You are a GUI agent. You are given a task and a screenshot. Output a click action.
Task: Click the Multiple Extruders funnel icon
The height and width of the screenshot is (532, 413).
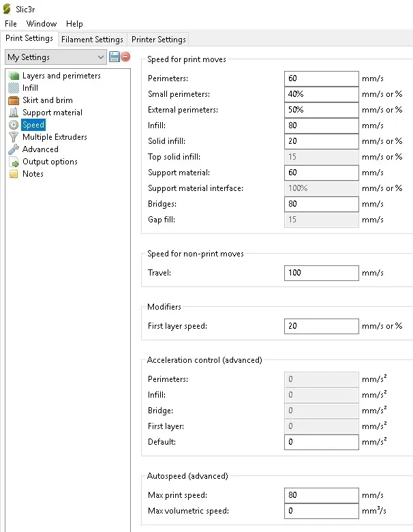click(14, 136)
